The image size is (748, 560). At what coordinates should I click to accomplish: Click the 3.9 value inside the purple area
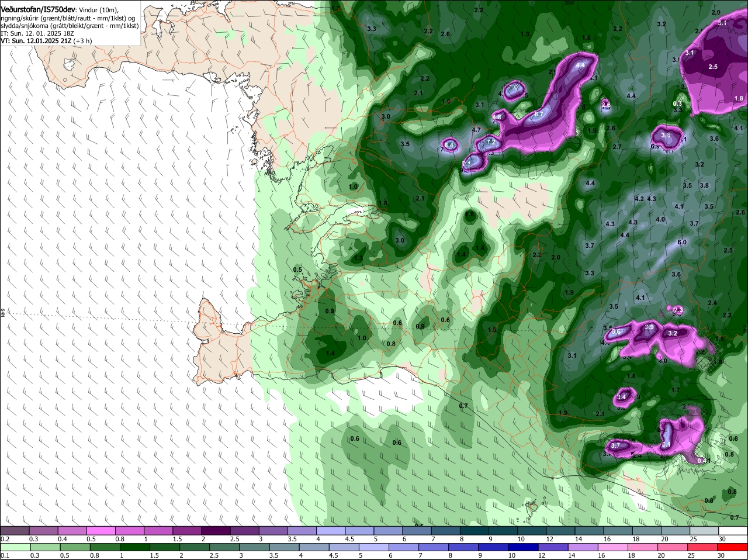649,327
